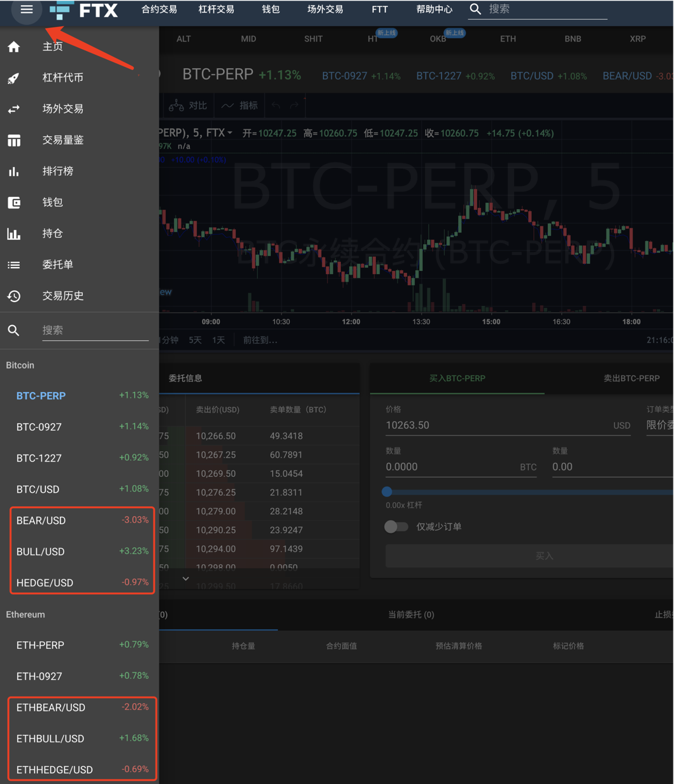
Task: Click the sidebar 搜索 input field
Action: point(96,330)
